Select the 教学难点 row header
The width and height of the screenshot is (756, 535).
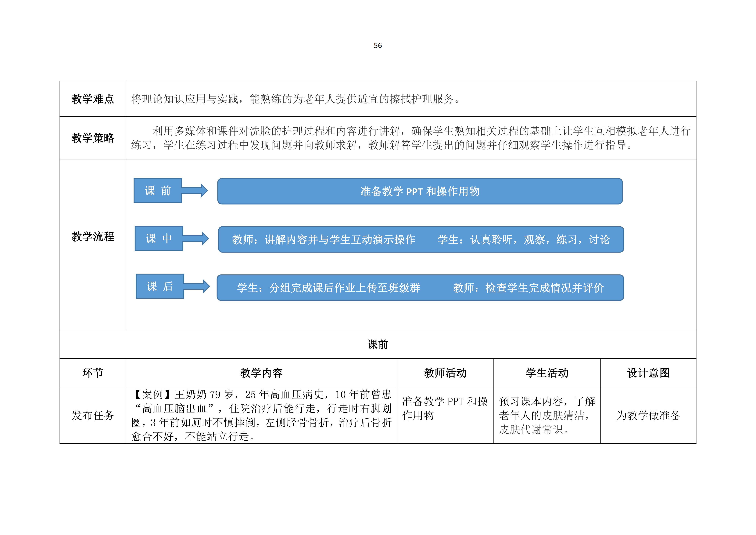pyautogui.click(x=92, y=99)
